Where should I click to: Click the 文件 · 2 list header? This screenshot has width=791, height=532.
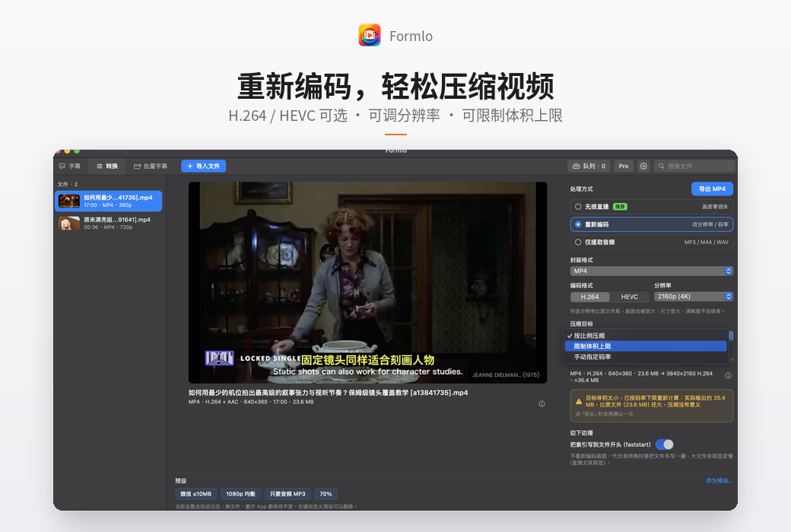point(68,184)
